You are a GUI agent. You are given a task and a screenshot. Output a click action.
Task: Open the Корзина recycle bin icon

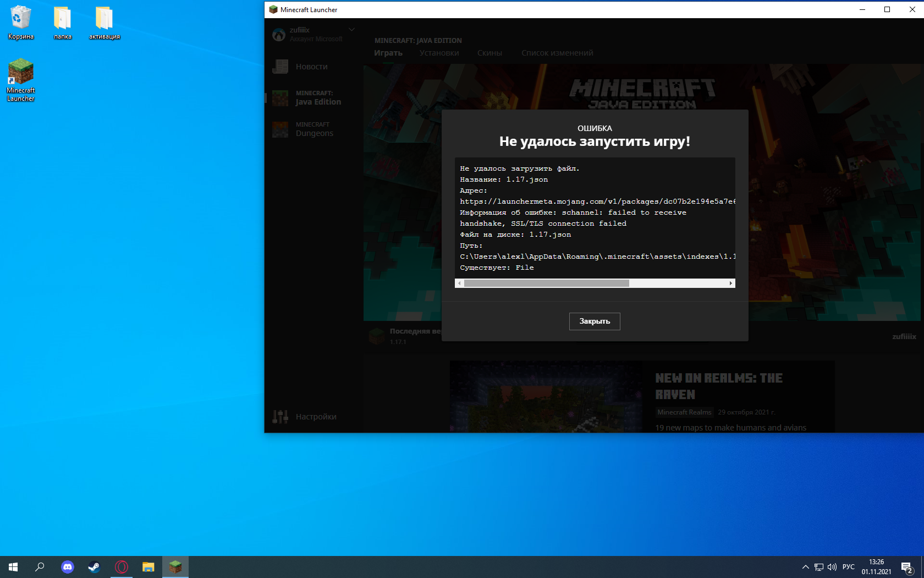tap(21, 23)
